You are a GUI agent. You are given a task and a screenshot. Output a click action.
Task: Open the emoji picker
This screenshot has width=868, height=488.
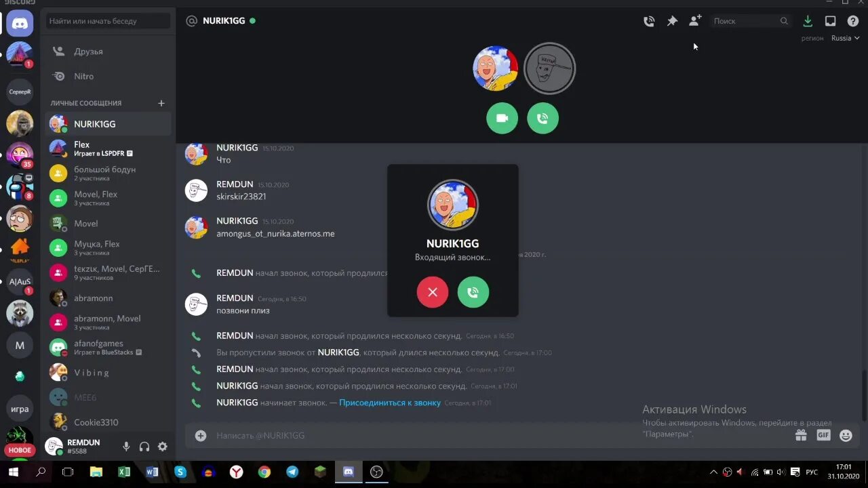pos(846,435)
